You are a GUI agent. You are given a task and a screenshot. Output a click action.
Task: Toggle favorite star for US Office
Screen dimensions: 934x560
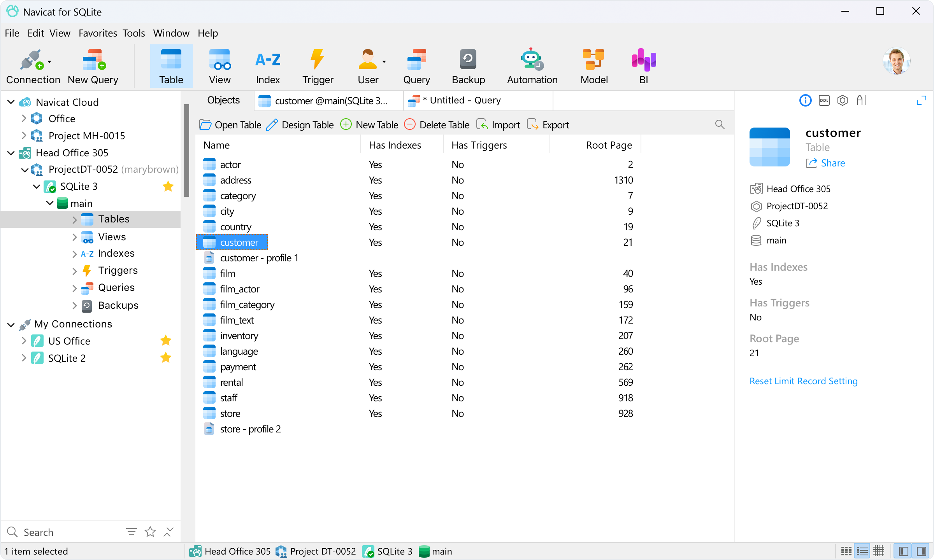(x=166, y=341)
